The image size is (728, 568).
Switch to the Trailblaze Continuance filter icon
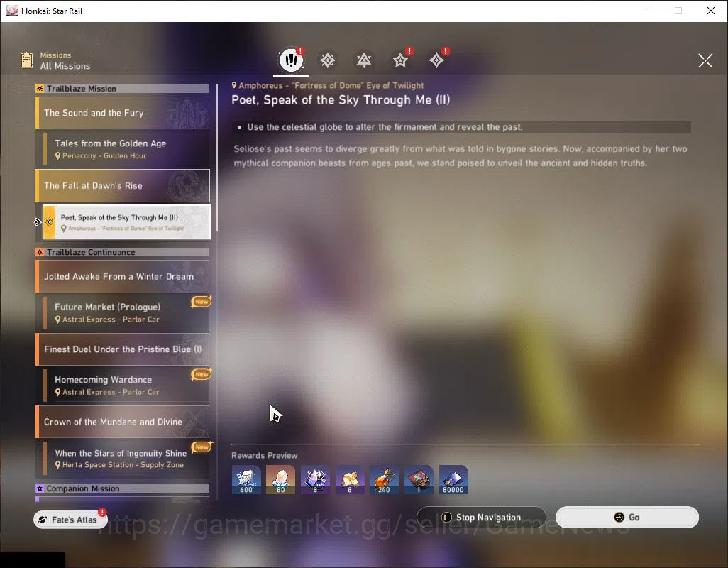pyautogui.click(x=364, y=60)
